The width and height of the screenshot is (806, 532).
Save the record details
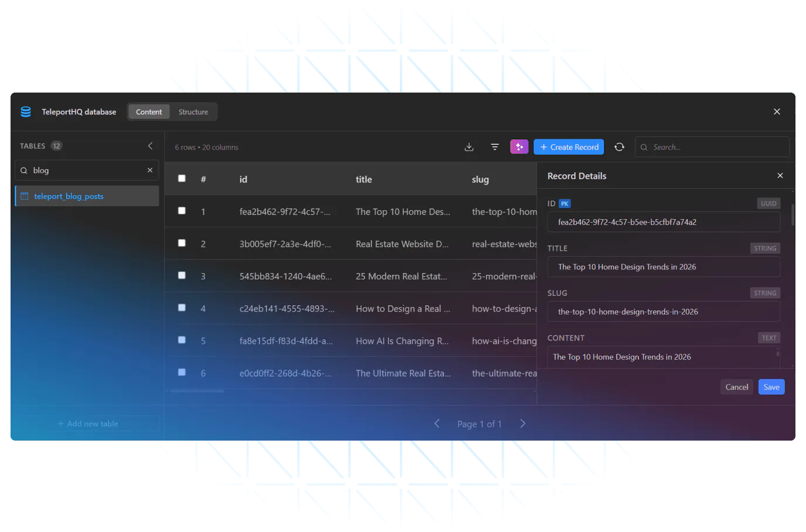point(771,387)
